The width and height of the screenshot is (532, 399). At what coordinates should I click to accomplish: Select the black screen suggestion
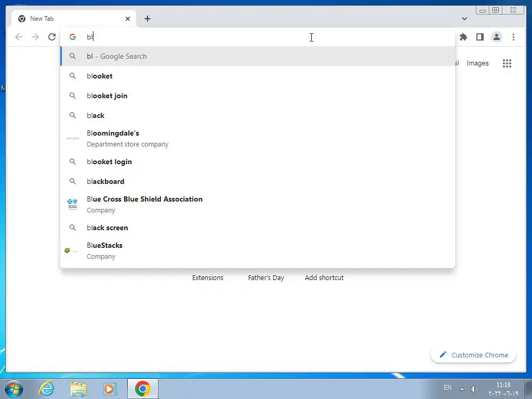(x=258, y=228)
